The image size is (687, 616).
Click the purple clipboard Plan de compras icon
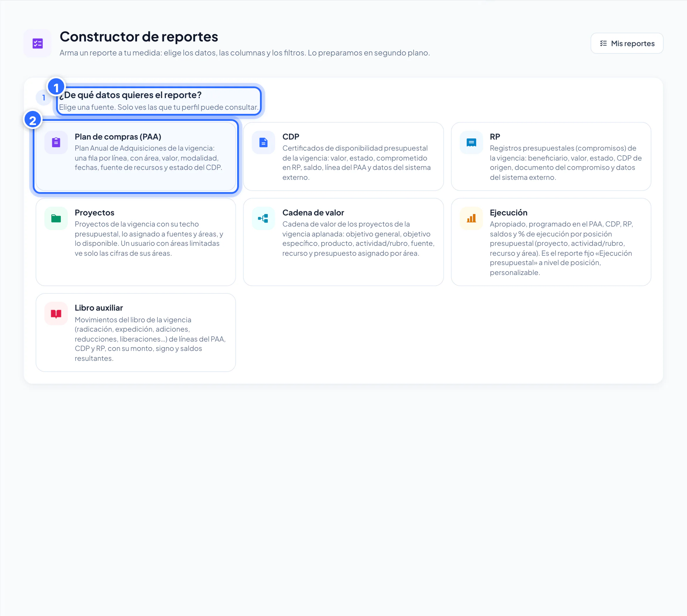(56, 142)
